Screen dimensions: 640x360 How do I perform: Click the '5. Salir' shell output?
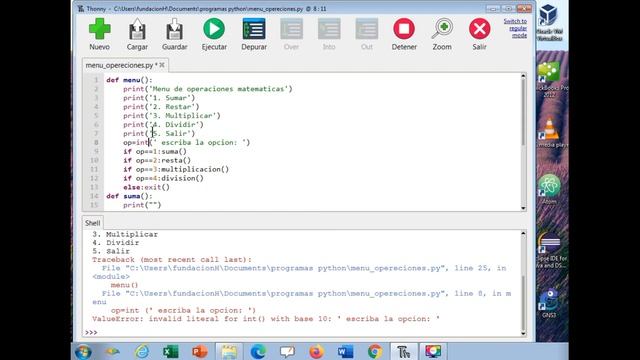(x=111, y=251)
